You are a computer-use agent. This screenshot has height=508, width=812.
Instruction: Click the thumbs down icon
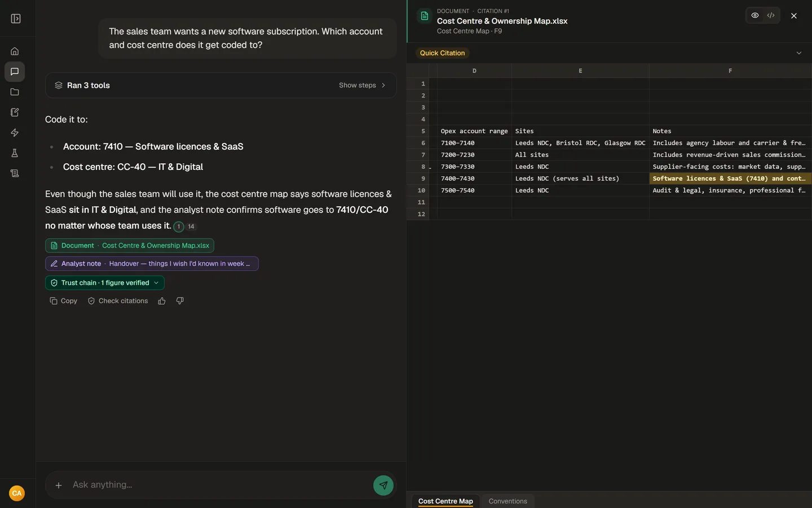(180, 301)
